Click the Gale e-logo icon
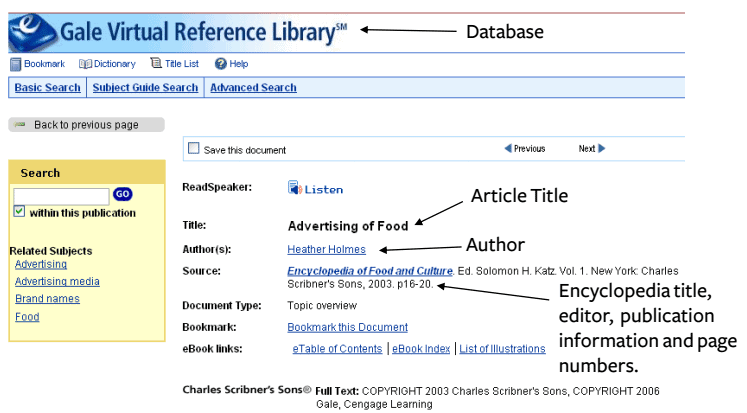The width and height of the screenshot is (747, 413). pos(32,32)
